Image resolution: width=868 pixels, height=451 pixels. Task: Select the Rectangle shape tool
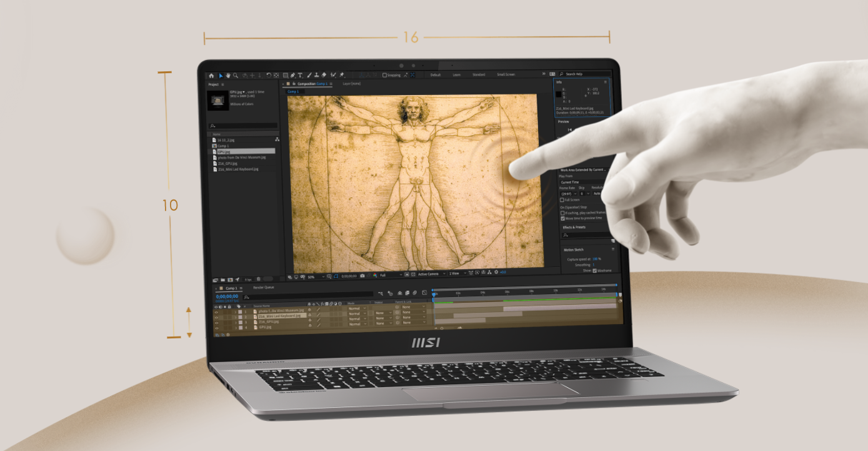click(x=286, y=75)
